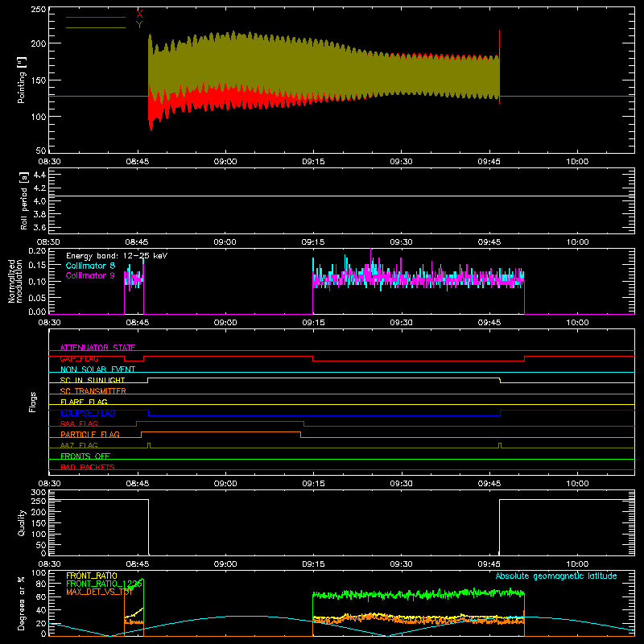Click the 'Flags' vertical axis title

click(x=32, y=402)
